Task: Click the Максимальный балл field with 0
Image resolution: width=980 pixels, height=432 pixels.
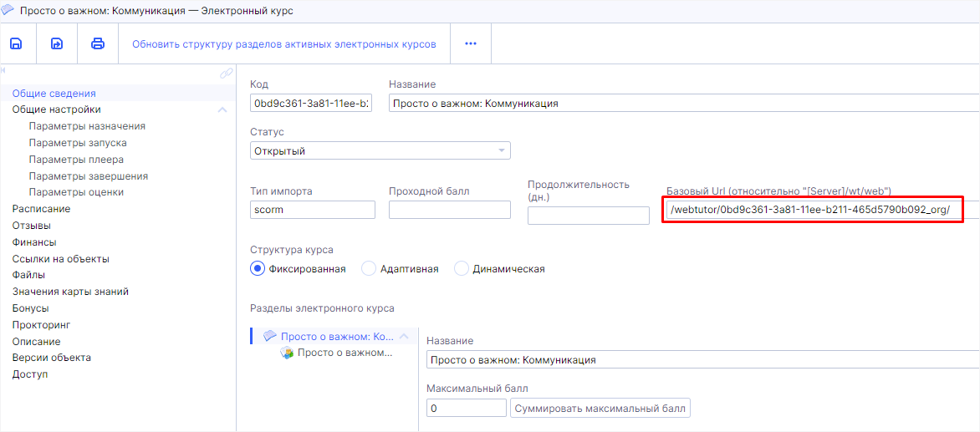Action: 467,409
